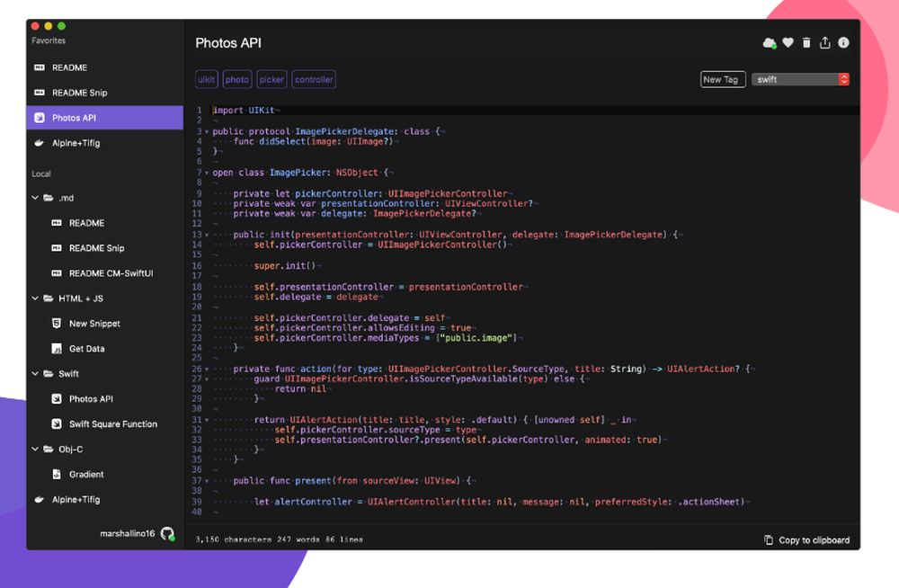Click the Favorites section header
899x588 pixels.
point(49,40)
